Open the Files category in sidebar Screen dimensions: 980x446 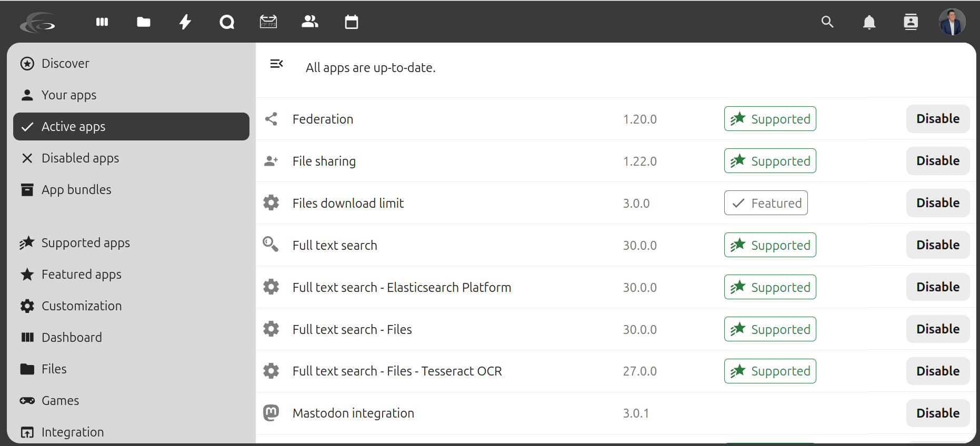click(131, 369)
